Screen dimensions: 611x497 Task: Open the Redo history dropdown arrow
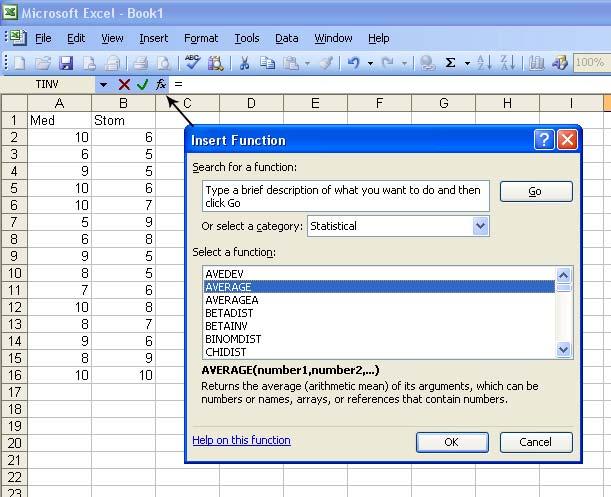pyautogui.click(x=404, y=63)
